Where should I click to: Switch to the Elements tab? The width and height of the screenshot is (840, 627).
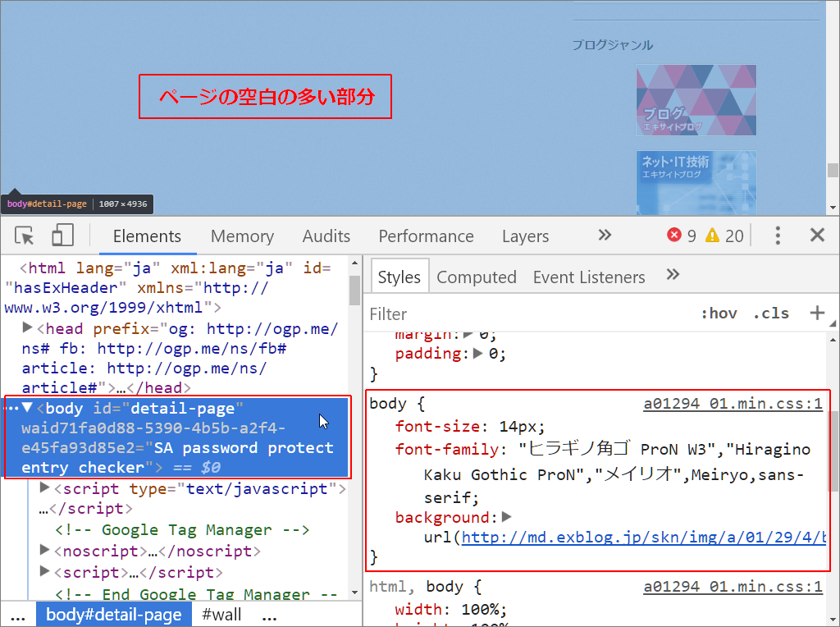[147, 236]
